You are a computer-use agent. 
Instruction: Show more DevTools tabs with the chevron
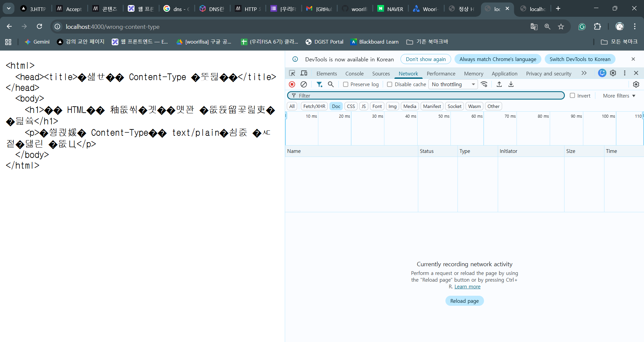pyautogui.click(x=584, y=73)
